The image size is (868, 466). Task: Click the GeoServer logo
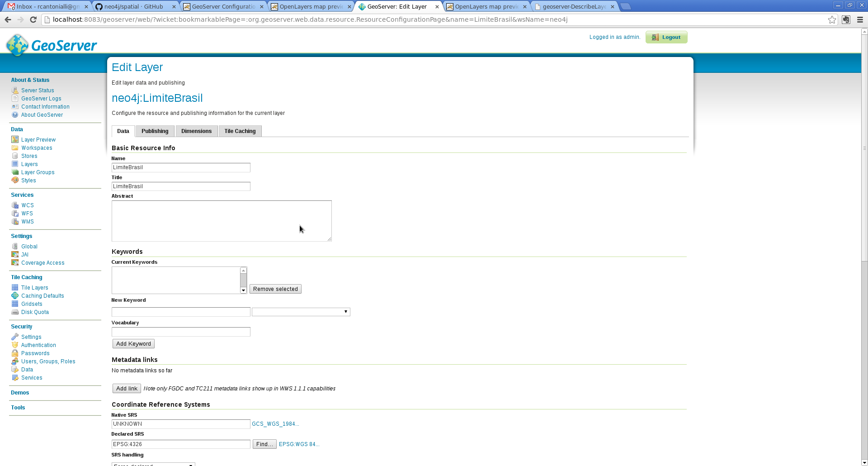pyautogui.click(x=52, y=45)
